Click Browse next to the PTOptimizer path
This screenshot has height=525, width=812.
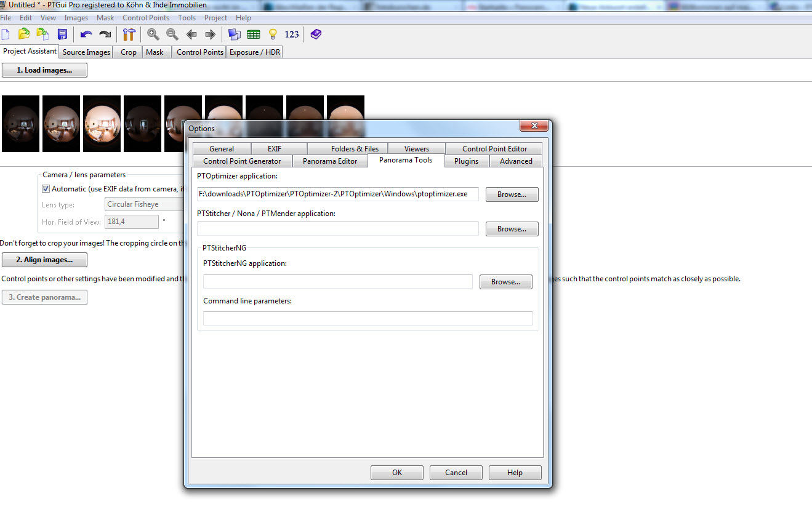[x=512, y=194]
